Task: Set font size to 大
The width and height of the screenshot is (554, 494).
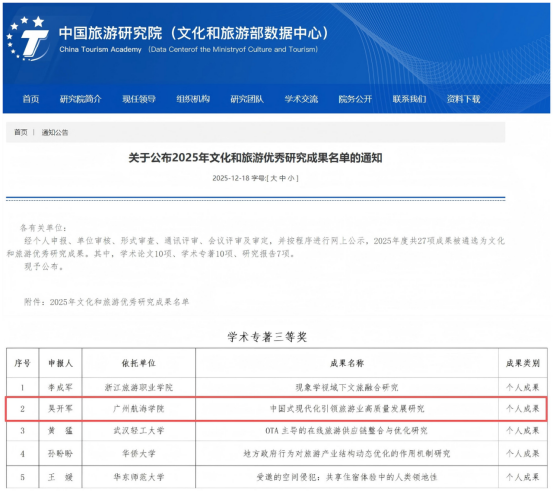Action: [x=273, y=178]
